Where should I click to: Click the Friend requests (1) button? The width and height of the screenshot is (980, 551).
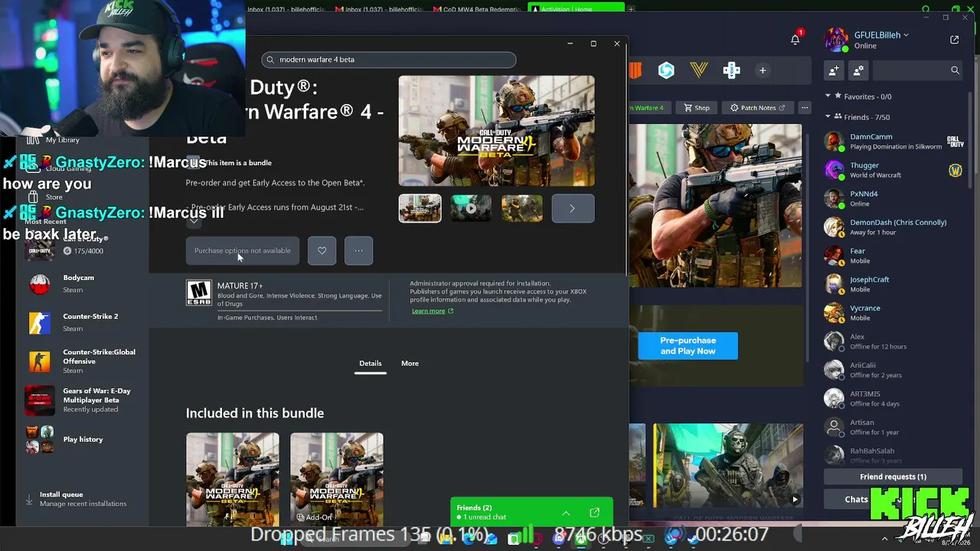[x=893, y=477]
